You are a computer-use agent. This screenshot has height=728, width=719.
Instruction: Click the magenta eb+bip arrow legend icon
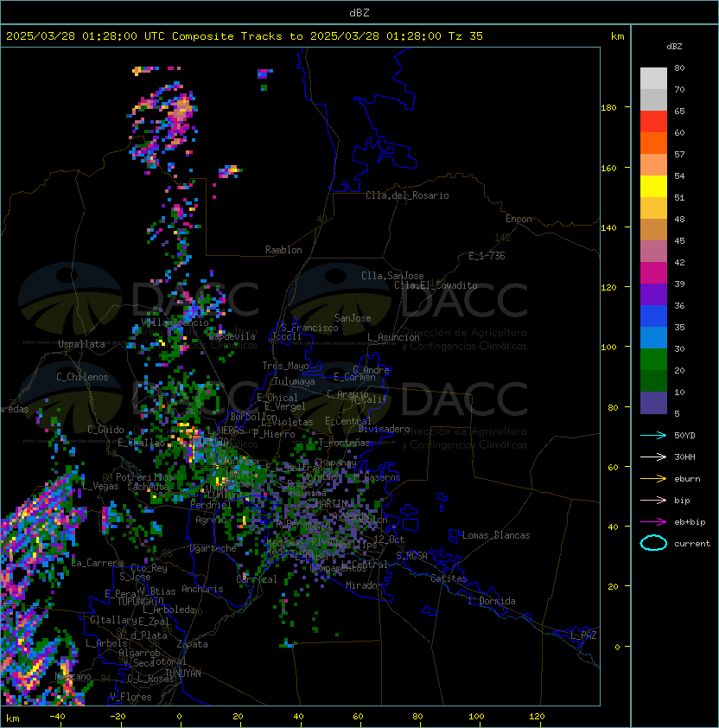click(x=653, y=522)
